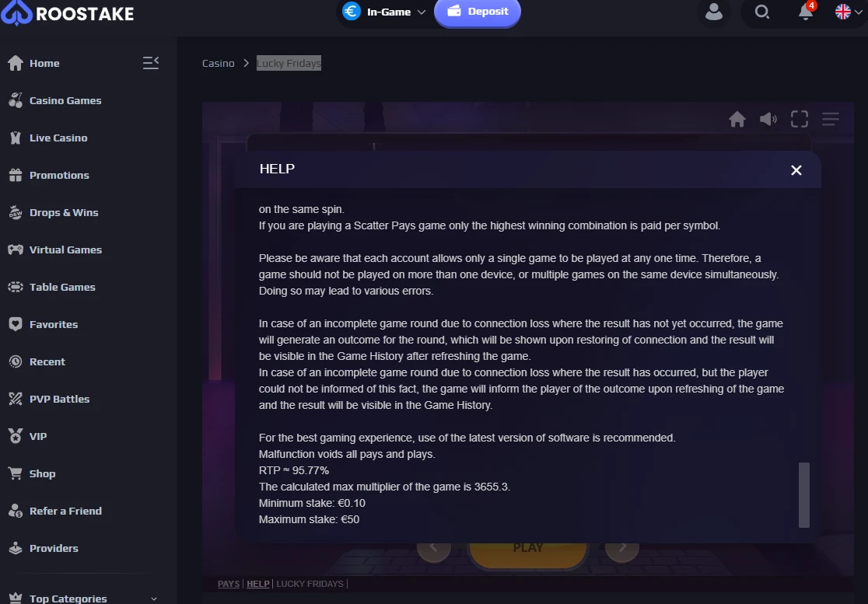This screenshot has height=604, width=868.
Task: Open Live Casino from sidebar
Action: coord(58,138)
